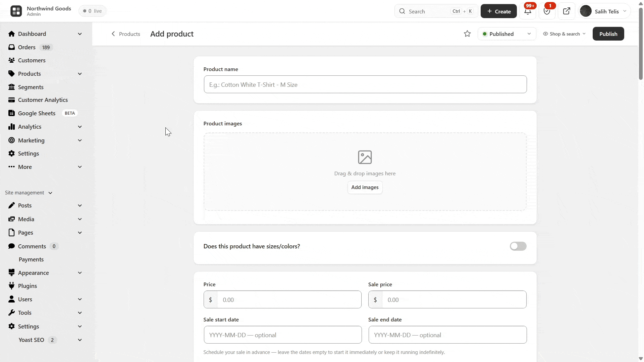This screenshot has width=644, height=362.
Task: Open the shield alerts icon
Action: pos(547,11)
